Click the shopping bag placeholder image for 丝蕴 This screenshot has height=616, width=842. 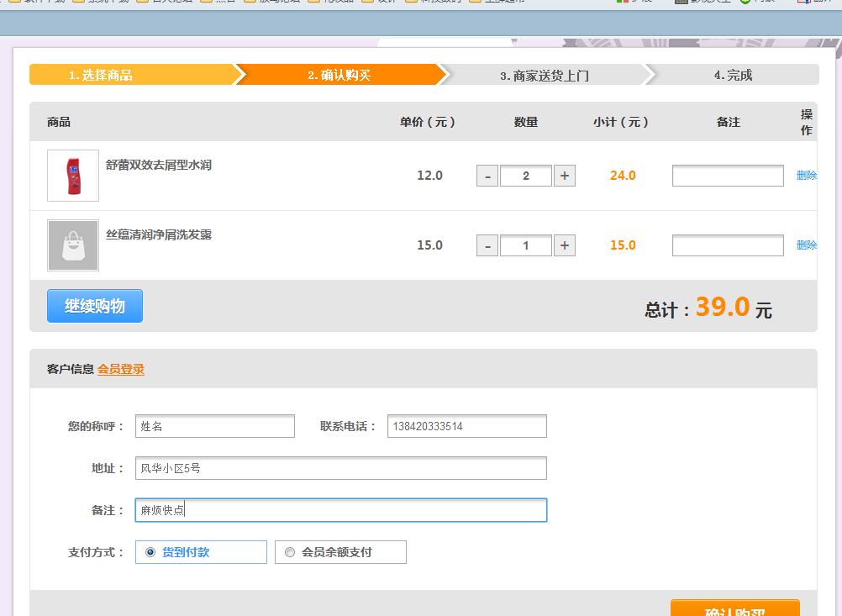pos(73,245)
